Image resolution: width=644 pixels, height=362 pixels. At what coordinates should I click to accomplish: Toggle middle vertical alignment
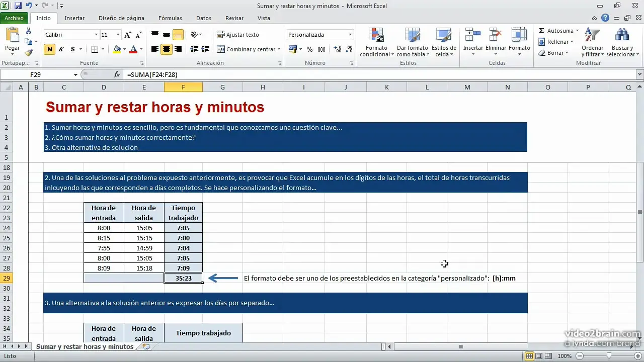click(x=166, y=35)
